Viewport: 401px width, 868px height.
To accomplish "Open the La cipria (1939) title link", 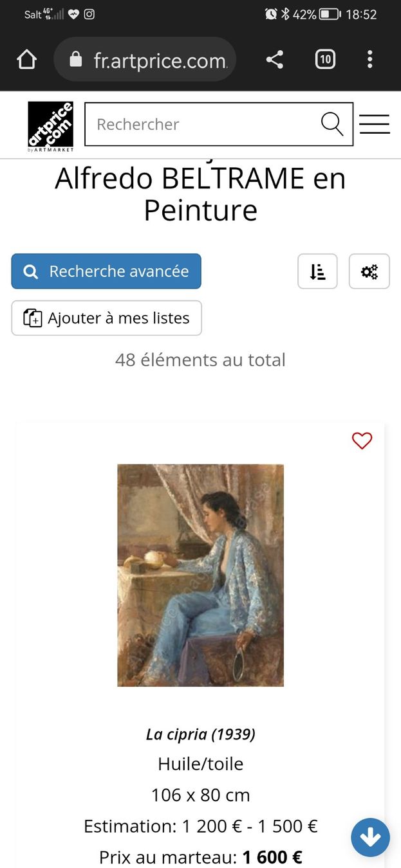I will tap(200, 734).
